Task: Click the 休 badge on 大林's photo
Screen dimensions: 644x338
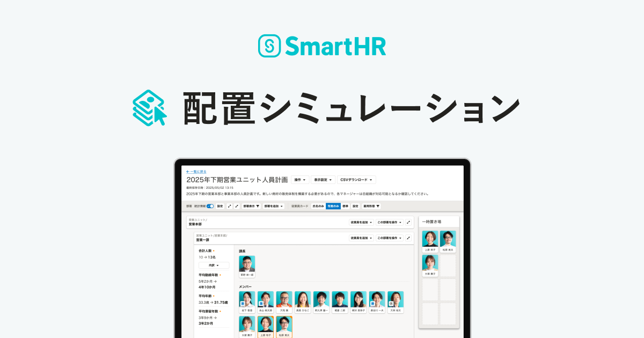Action: tap(391, 303)
